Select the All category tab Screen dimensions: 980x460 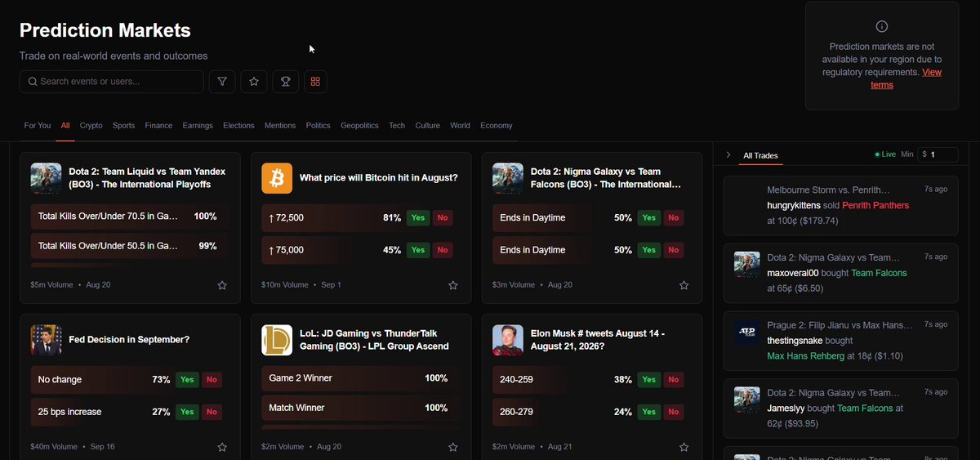[65, 126]
